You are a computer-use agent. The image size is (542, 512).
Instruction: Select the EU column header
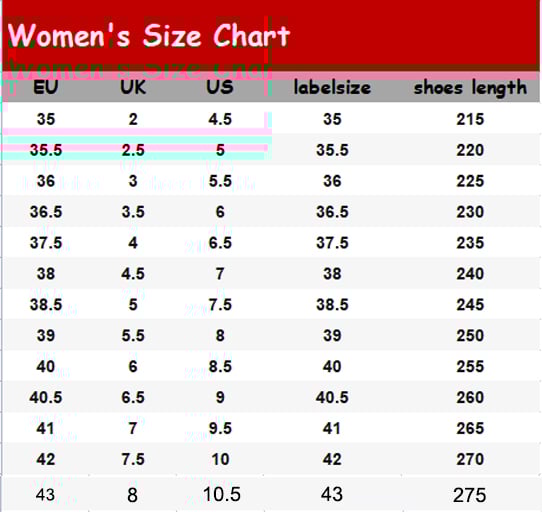[x=46, y=87]
